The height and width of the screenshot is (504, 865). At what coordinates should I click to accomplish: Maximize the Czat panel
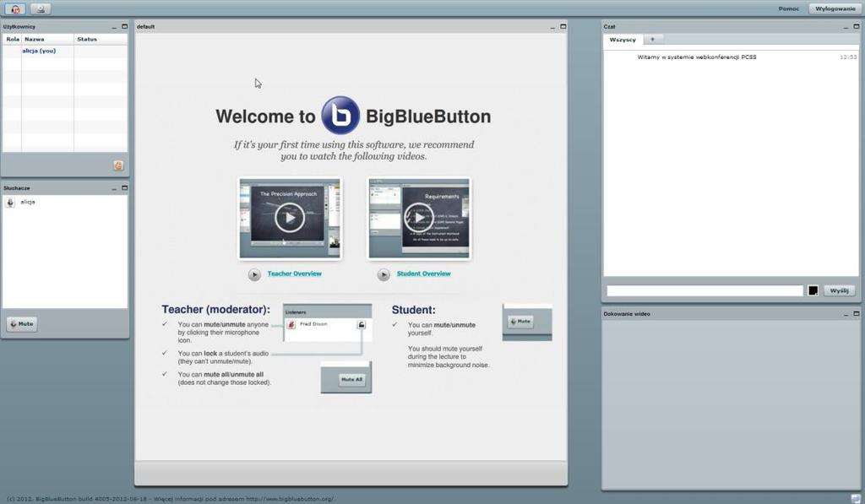[x=857, y=26]
